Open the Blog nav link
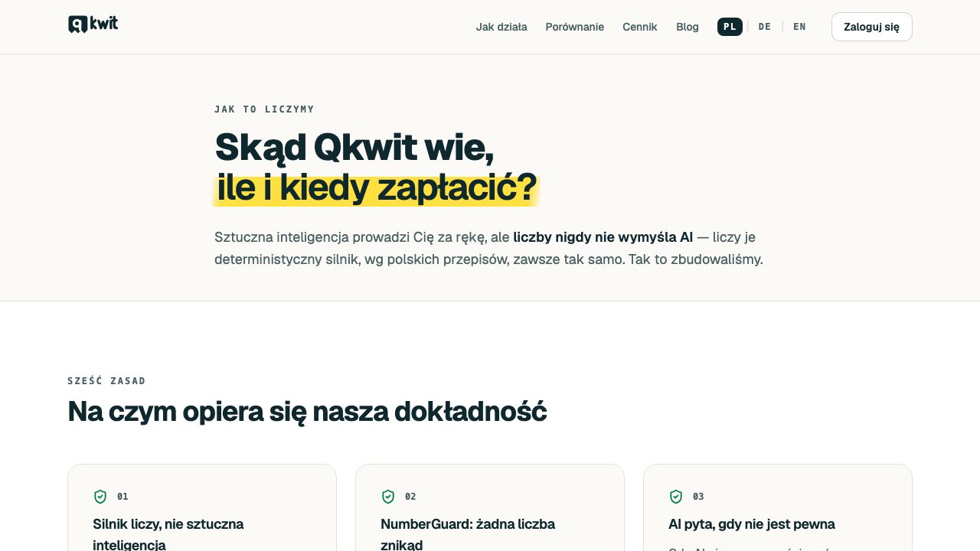This screenshot has height=551, width=980. point(688,27)
